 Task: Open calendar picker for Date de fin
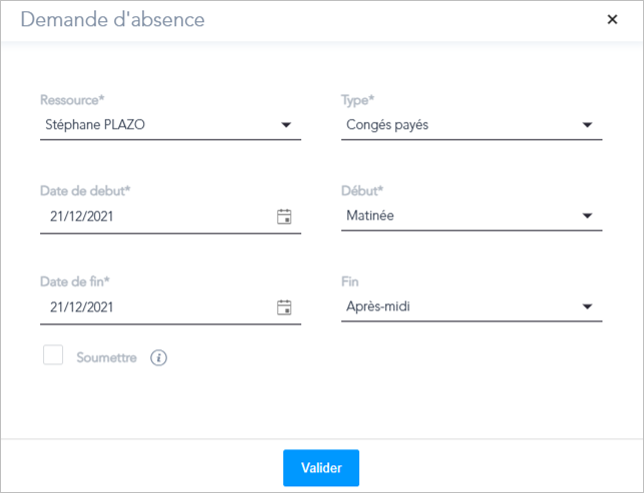point(284,307)
